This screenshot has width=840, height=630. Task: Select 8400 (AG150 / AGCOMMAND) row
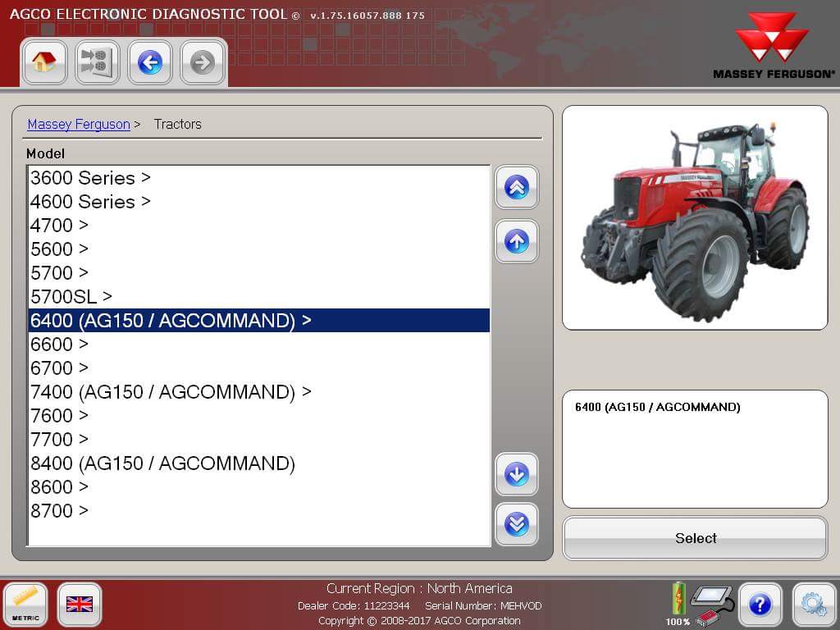coord(258,463)
